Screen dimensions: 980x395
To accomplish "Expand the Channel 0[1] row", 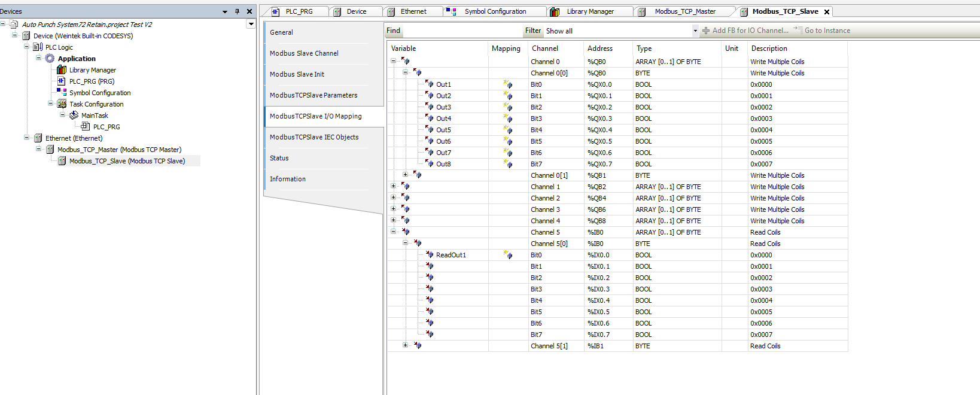I will (x=405, y=175).
